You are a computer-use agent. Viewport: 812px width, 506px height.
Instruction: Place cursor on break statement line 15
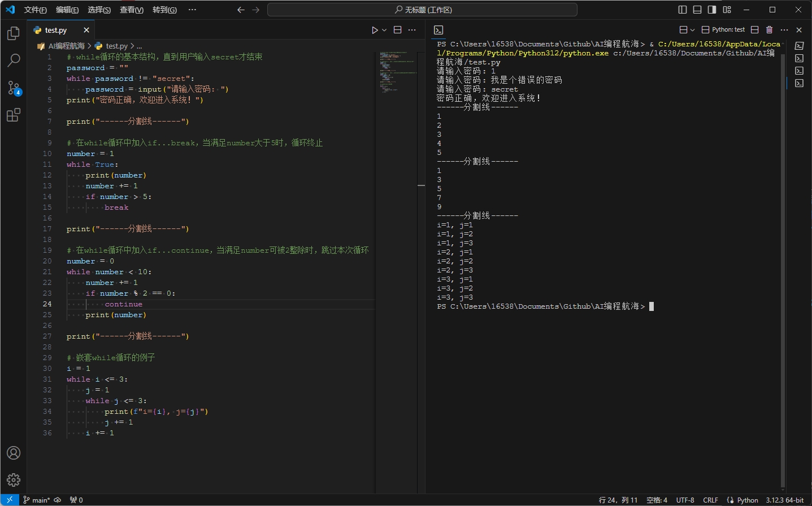point(116,207)
